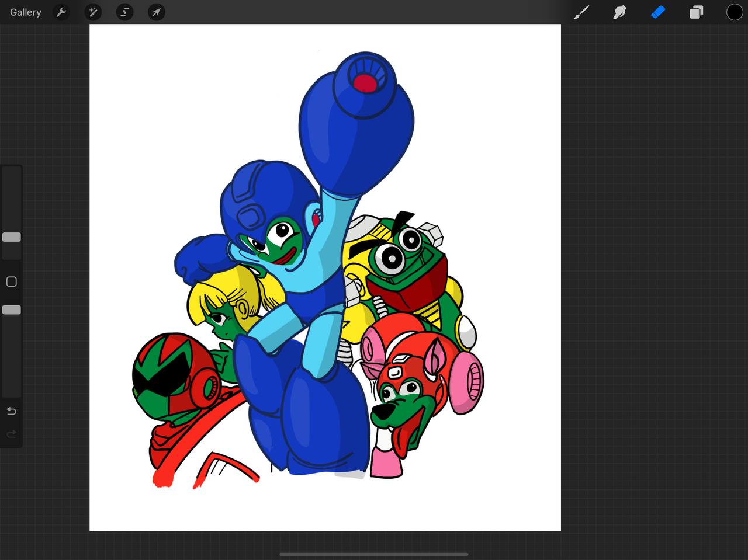Activate the Transform arrow tool
The height and width of the screenshot is (560, 748).
pyautogui.click(x=156, y=12)
